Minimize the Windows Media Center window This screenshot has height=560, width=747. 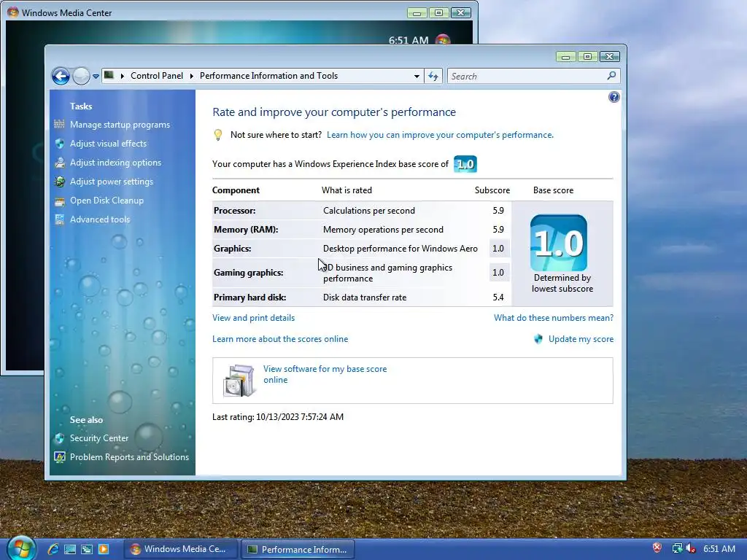click(x=417, y=13)
